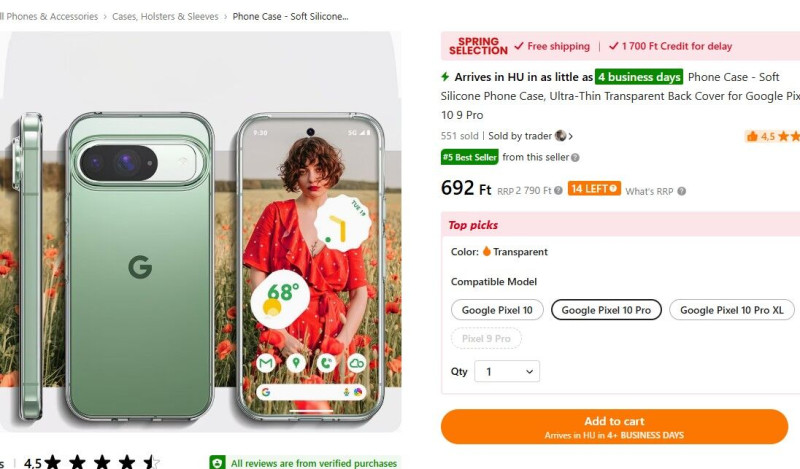Click the 'What's RRP' link
The width and height of the screenshot is (800, 469).
coord(649,191)
